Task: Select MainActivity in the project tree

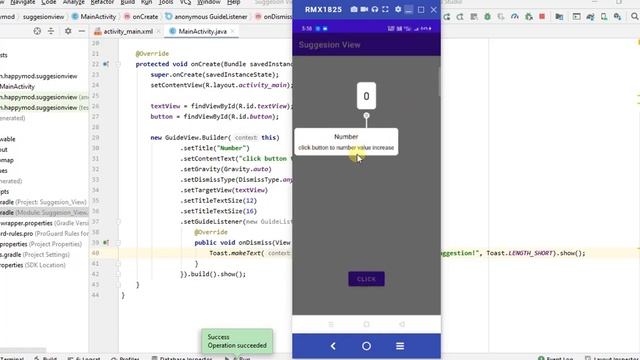Action: point(18,87)
